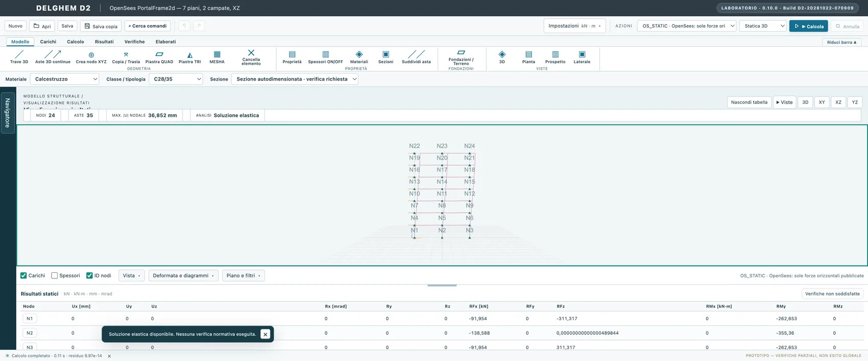Select the YZ view button
Image resolution: width=868 pixels, height=361 pixels.
point(855,102)
